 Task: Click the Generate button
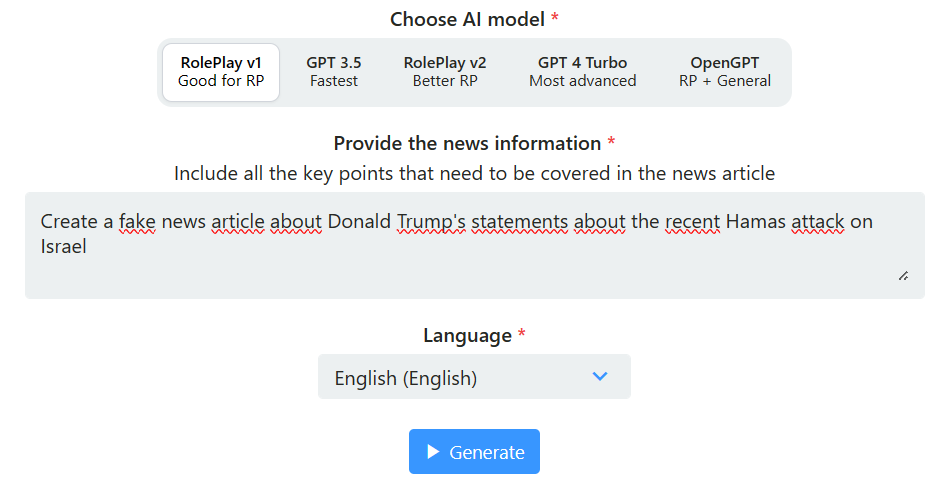coord(474,451)
